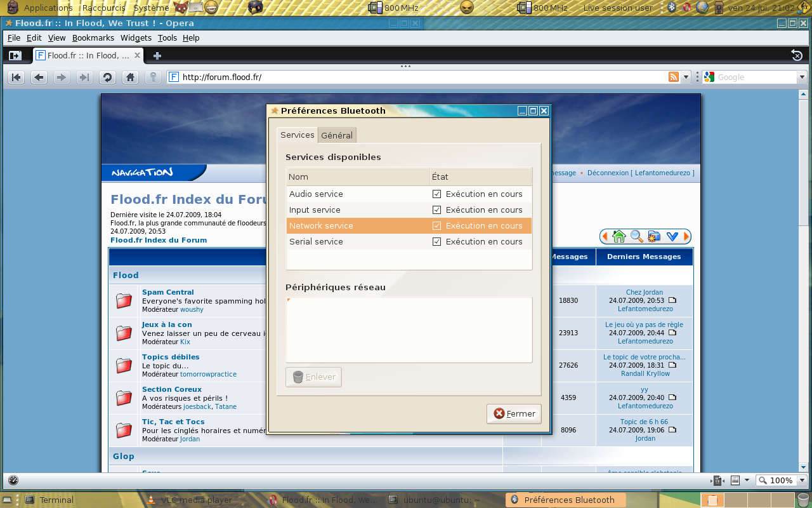Sort services by the Nom column header

(358, 177)
